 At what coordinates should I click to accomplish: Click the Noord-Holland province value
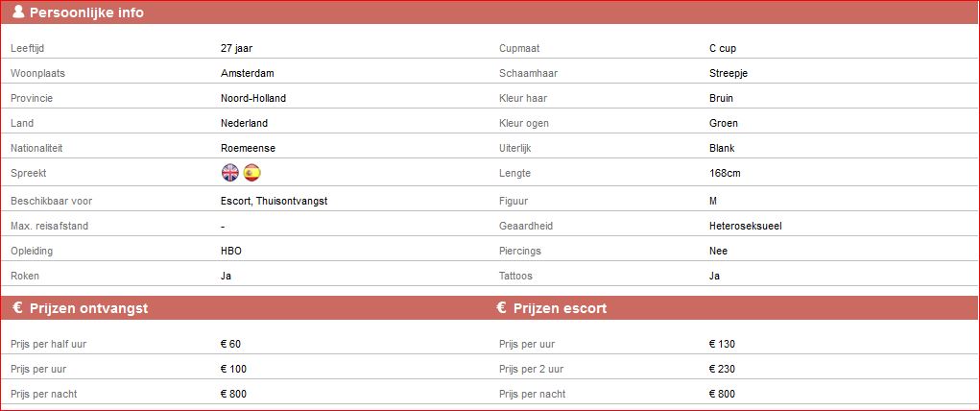click(x=253, y=98)
